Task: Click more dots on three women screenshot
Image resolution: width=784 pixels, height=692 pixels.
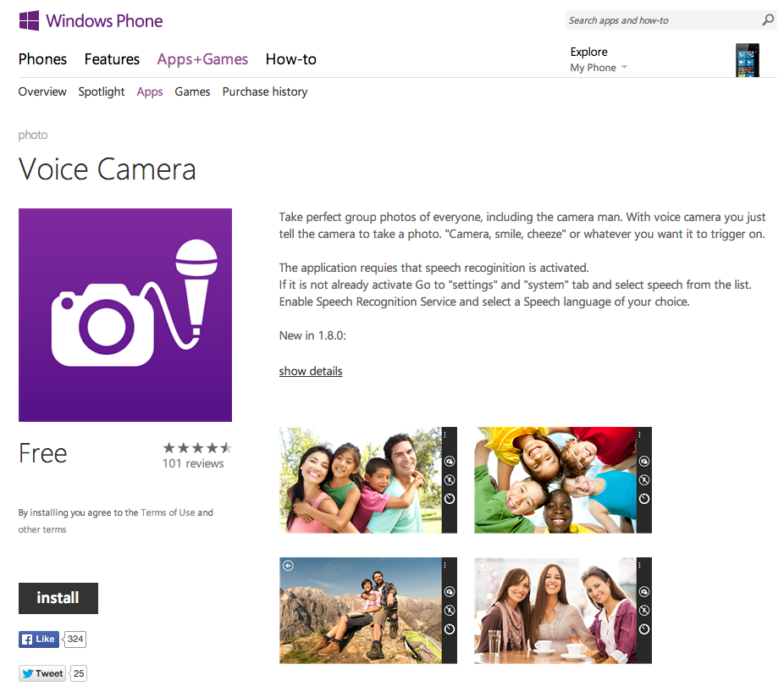Action: (x=639, y=565)
